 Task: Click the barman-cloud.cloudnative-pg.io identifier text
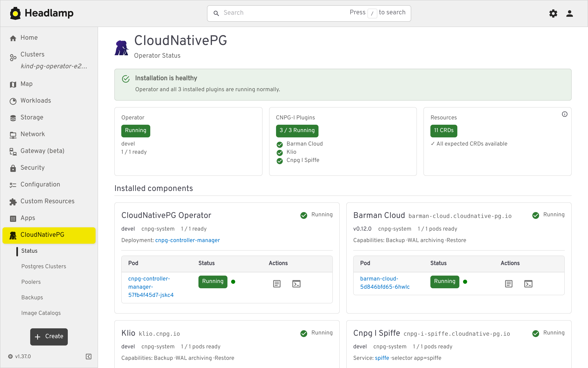(x=460, y=216)
